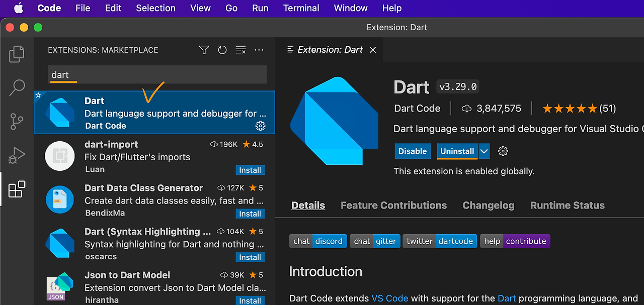644x305 pixels.
Task: Clear extensions search results icon
Action: [x=240, y=50]
